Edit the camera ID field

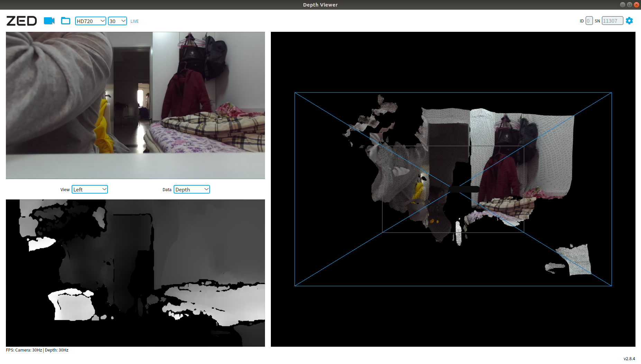pos(588,21)
